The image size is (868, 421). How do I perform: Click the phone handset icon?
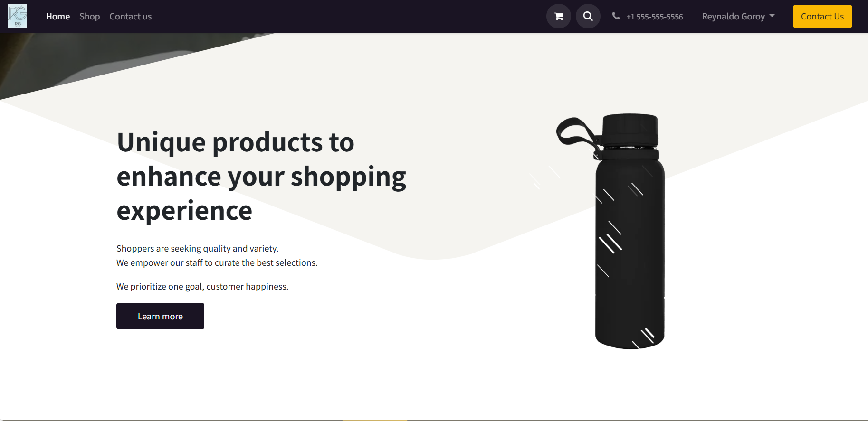tap(616, 16)
